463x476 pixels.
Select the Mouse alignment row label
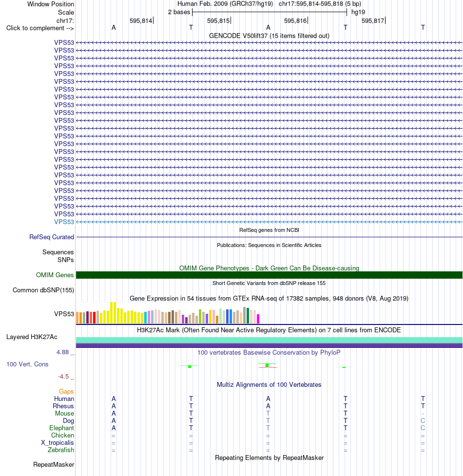(x=65, y=414)
